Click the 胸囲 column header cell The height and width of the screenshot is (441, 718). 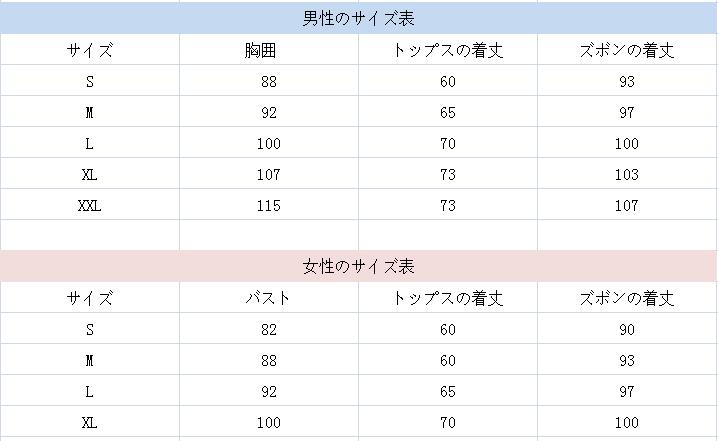tap(269, 49)
